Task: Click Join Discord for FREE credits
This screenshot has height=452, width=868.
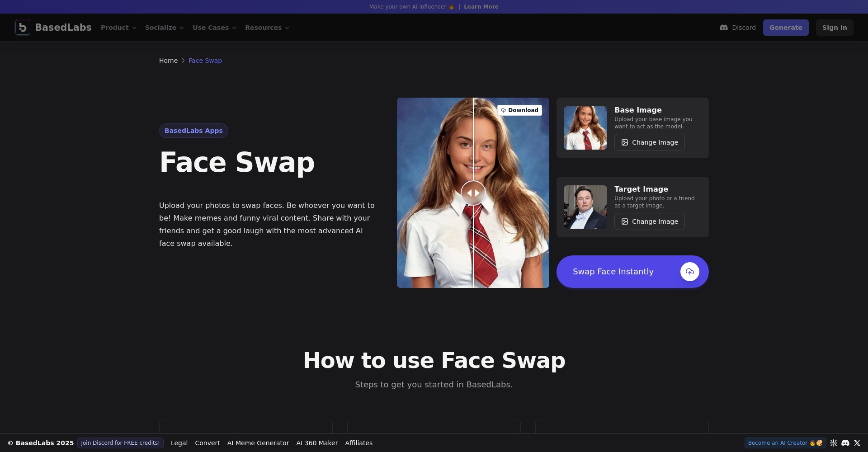Action: click(x=120, y=443)
